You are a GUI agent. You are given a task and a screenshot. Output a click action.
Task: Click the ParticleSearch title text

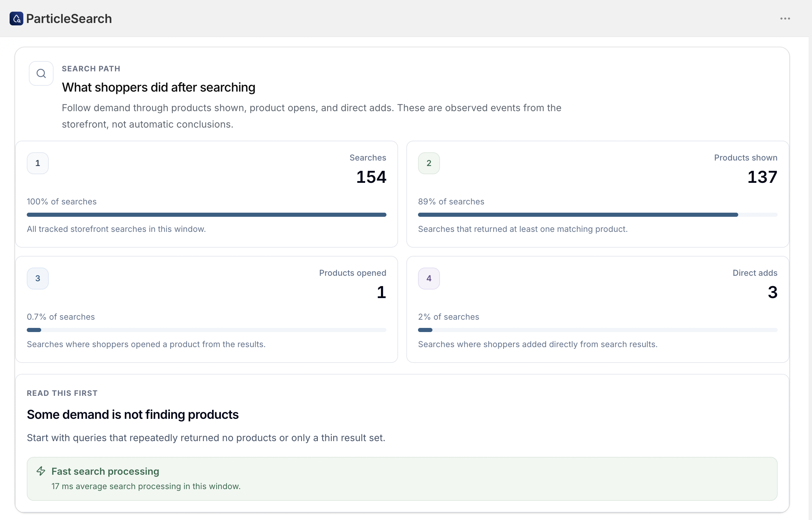tap(69, 19)
